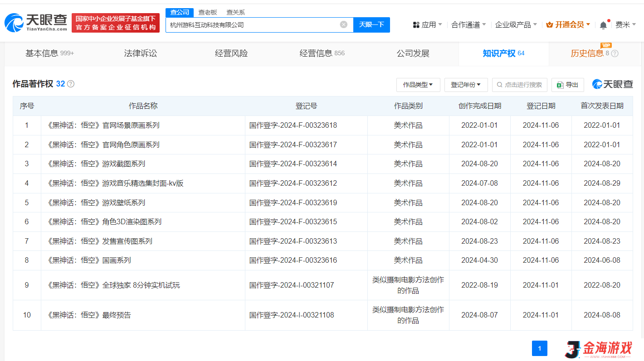Click 2022-08-19 creation date cell
Screen dimensions: 644x361
[x=479, y=285]
